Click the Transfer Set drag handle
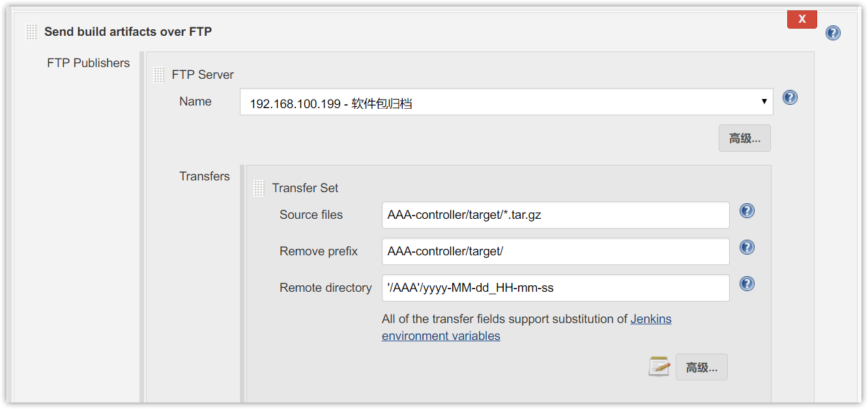 pyautogui.click(x=259, y=188)
